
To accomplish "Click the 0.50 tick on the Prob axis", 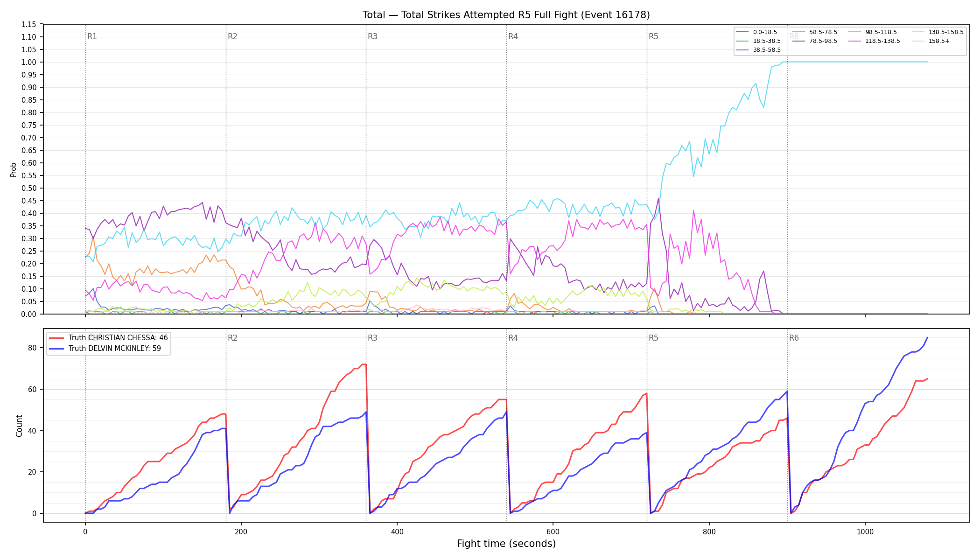I will [28, 188].
